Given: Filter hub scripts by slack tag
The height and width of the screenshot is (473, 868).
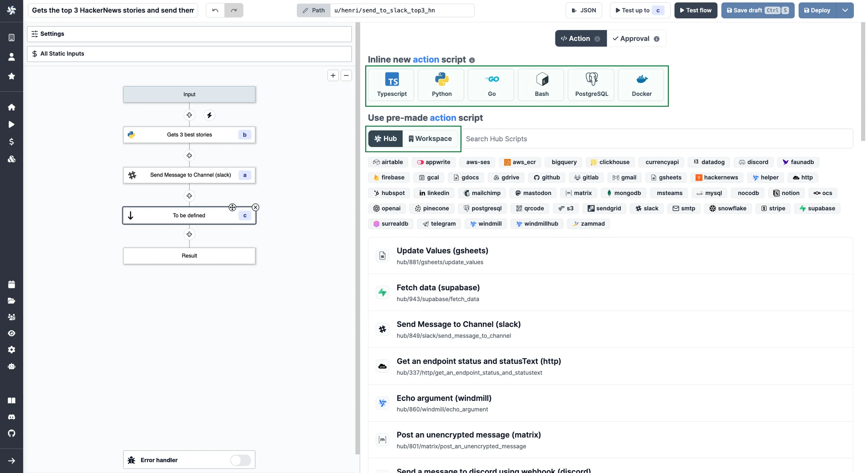Looking at the screenshot, I should pos(647,208).
